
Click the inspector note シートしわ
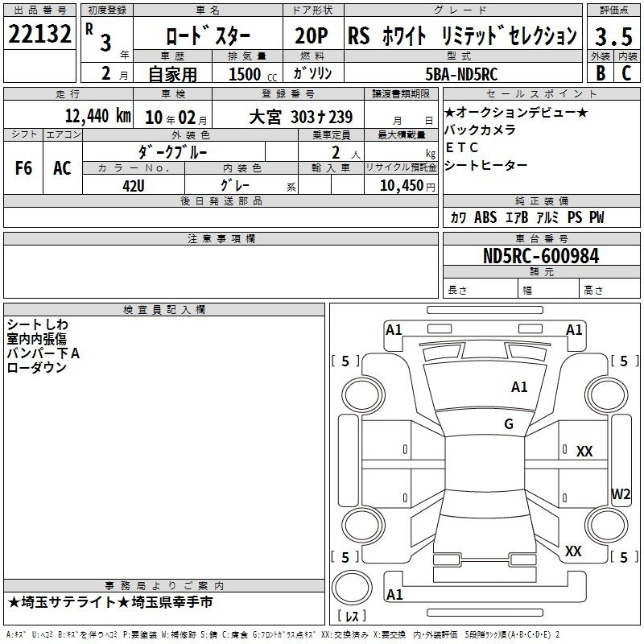click(37, 324)
